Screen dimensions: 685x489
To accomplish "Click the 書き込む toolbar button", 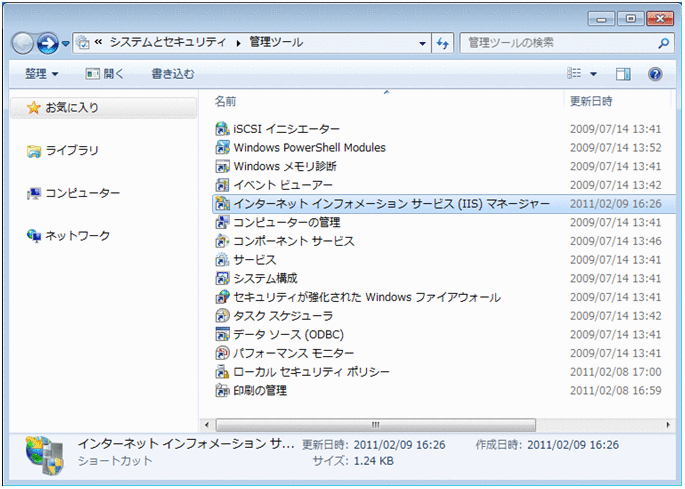I will click(173, 74).
